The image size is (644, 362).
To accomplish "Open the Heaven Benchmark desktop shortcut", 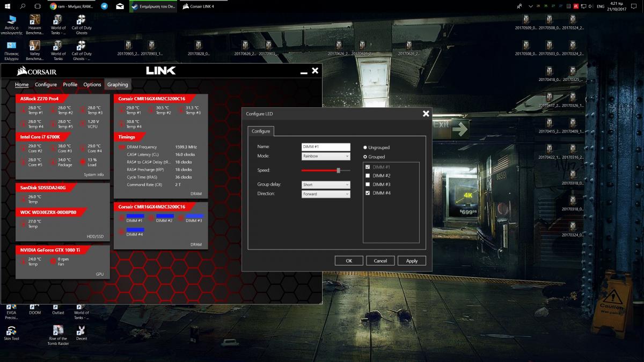I will (34, 24).
